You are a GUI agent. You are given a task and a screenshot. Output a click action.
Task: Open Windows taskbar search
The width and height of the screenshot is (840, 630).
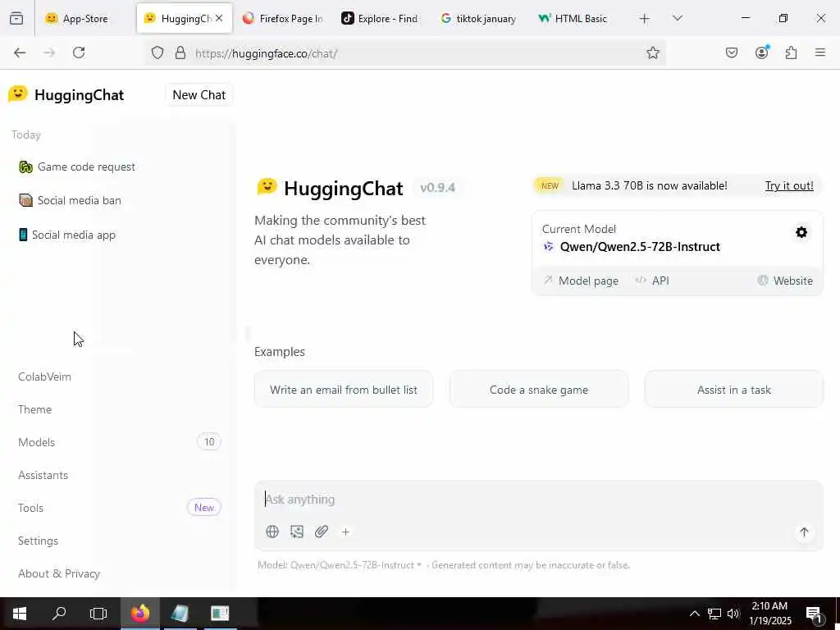[59, 614]
